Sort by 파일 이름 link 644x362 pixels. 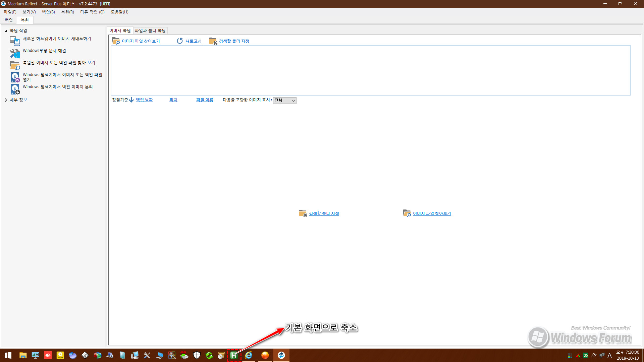point(205,100)
